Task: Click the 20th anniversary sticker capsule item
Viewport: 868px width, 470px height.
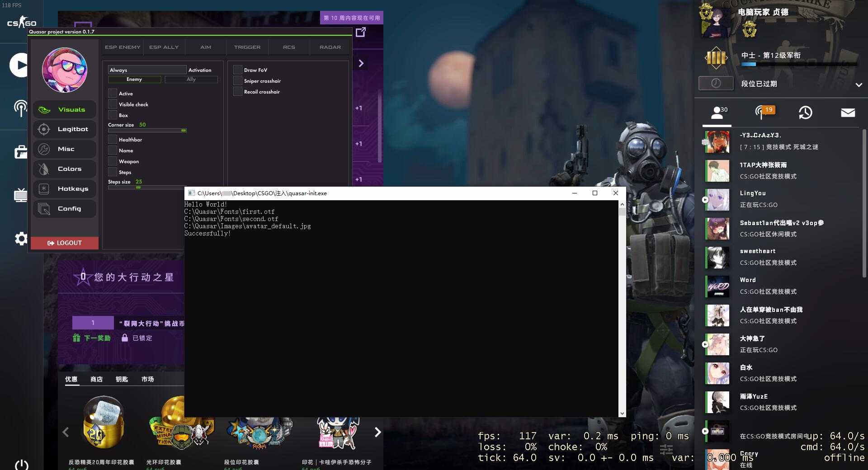Action: click(103, 423)
